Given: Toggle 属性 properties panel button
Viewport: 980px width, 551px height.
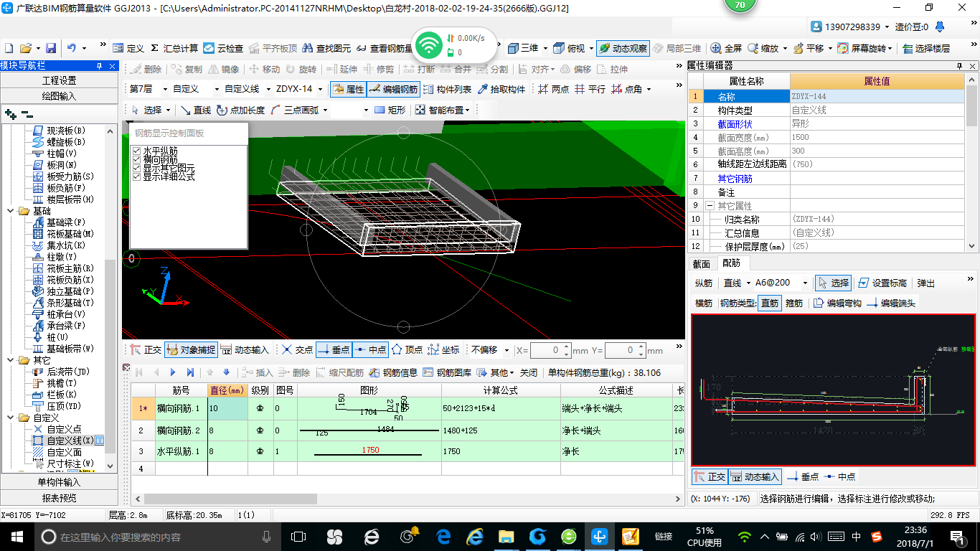Looking at the screenshot, I should point(348,89).
